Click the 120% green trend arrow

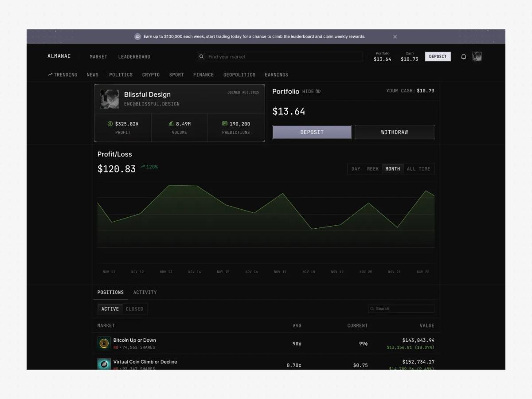tap(143, 167)
